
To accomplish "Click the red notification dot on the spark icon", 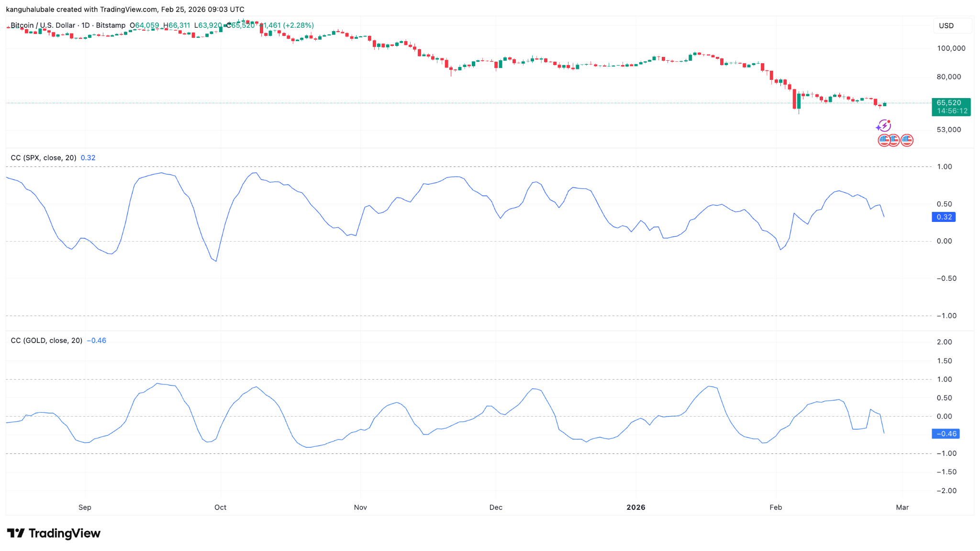I will pos(889,121).
